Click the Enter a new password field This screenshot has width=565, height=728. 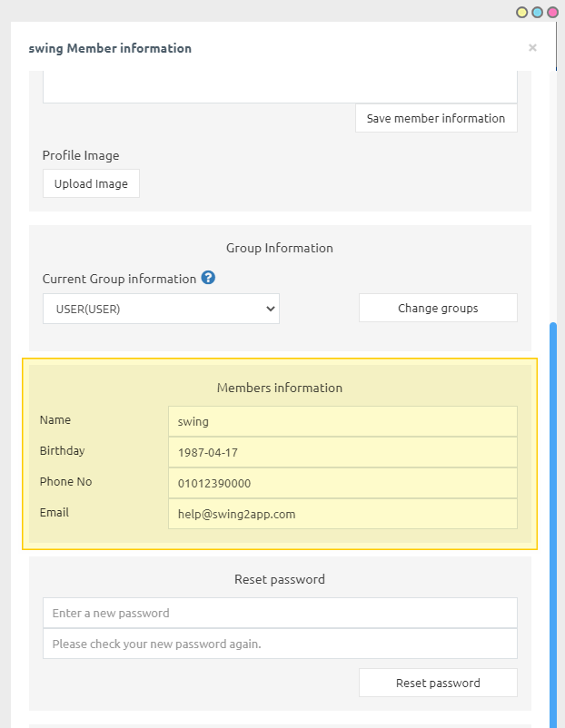coord(280,613)
